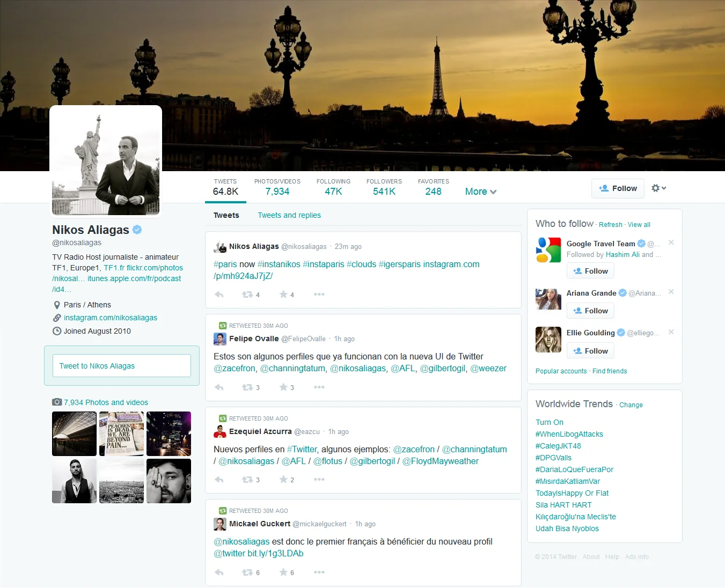Image resolution: width=725 pixels, height=588 pixels.
Task: View the Followers 541K list
Action: tap(384, 188)
